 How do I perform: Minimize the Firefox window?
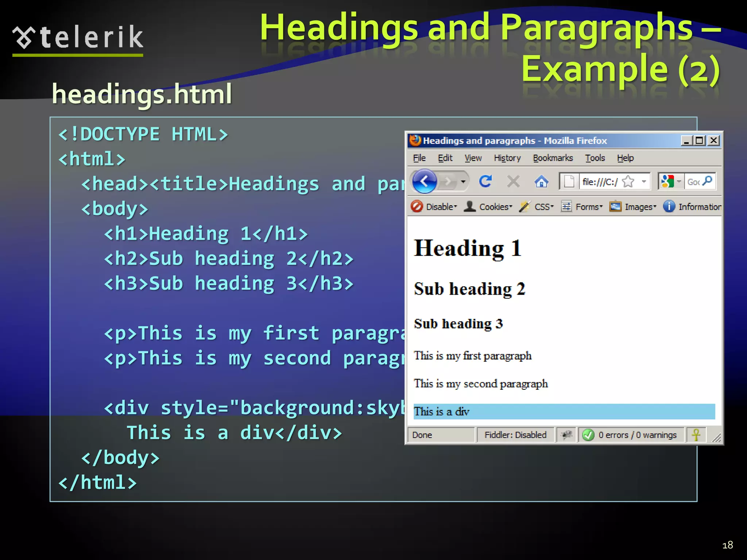(x=686, y=141)
